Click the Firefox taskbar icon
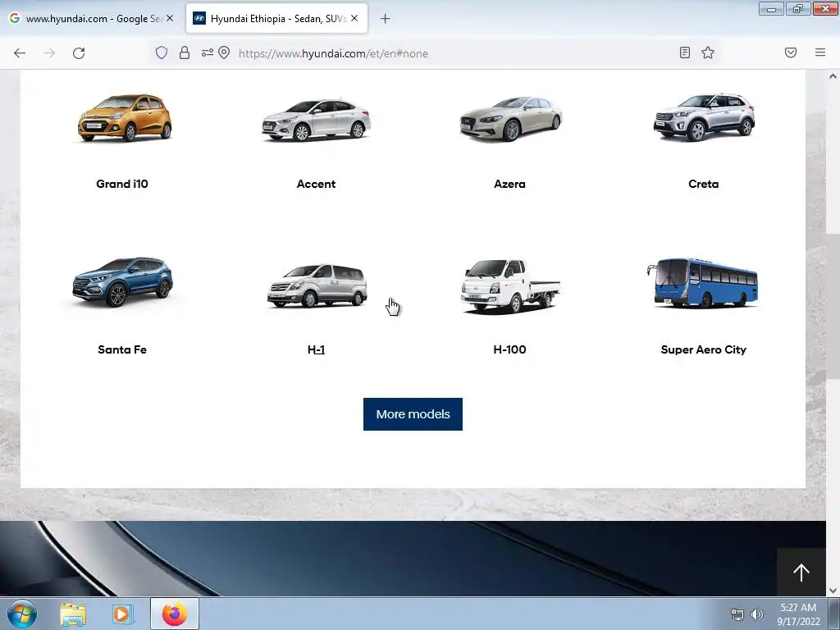 point(175,614)
